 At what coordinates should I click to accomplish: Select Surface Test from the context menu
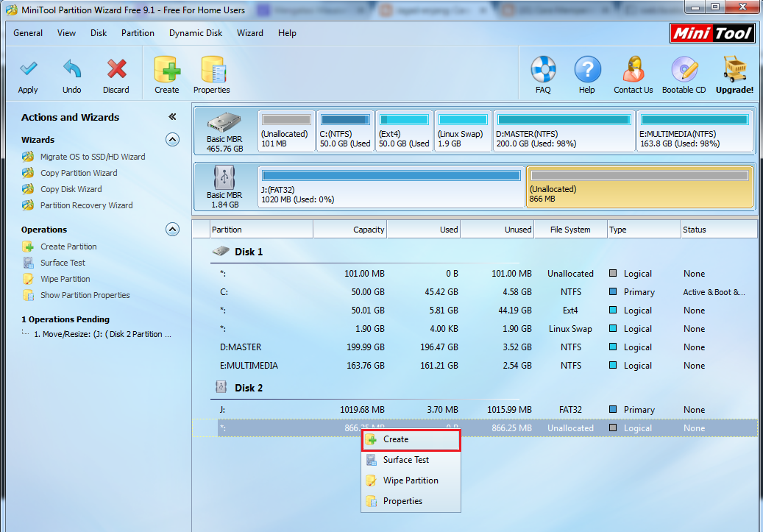click(407, 459)
